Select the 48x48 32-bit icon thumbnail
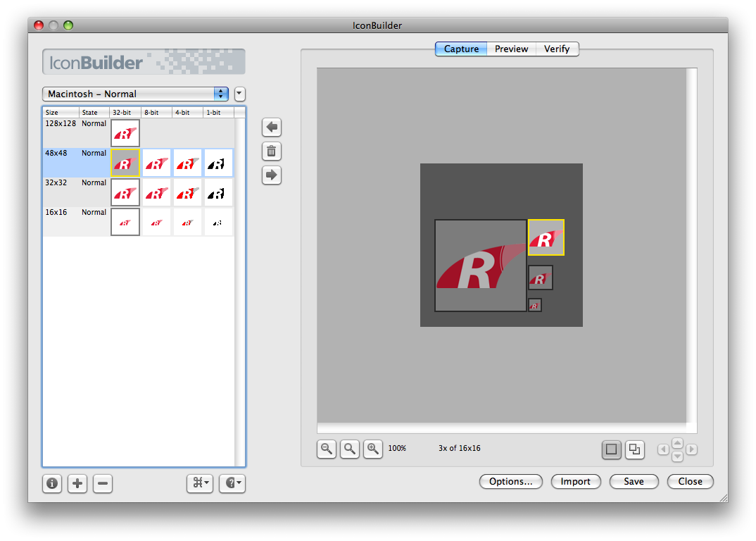Viewport: 756px width, 541px height. [x=125, y=163]
